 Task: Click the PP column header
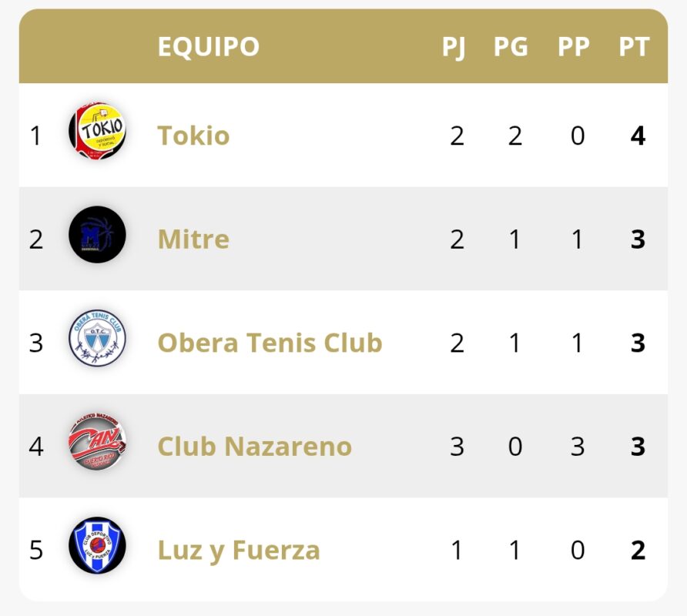click(x=574, y=47)
